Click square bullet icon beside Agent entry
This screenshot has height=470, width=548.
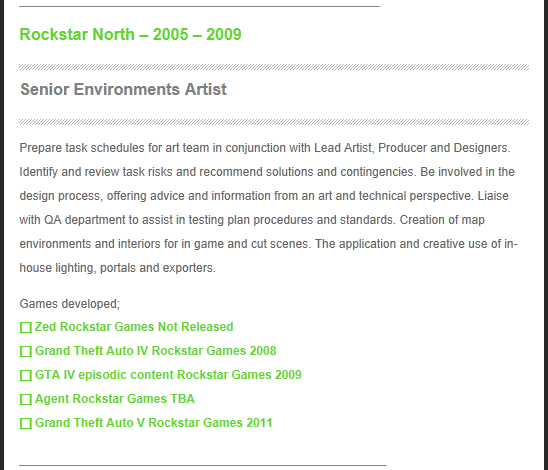(x=26, y=399)
